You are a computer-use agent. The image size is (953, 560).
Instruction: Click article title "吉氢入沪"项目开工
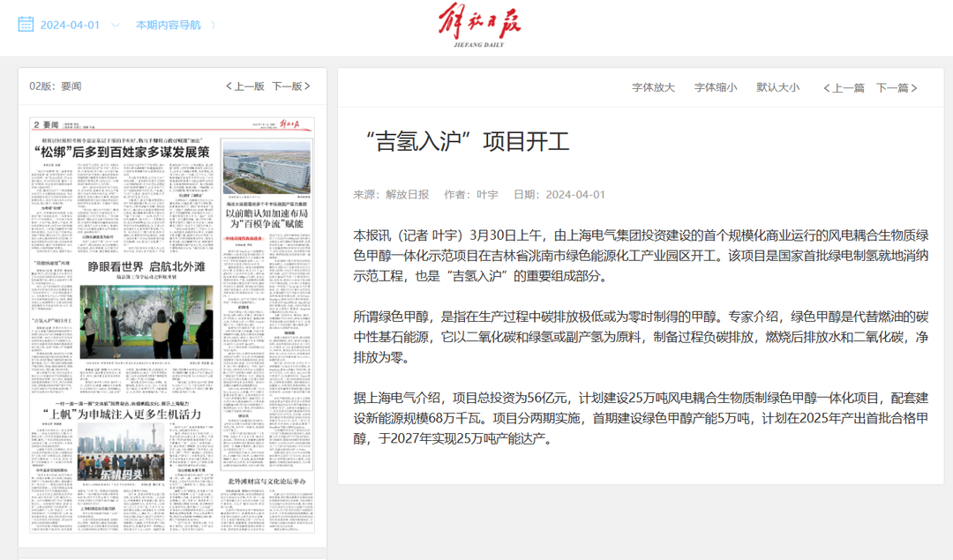coord(466,141)
